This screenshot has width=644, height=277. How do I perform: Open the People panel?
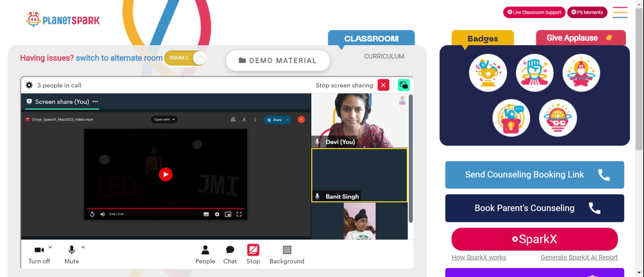205,254
